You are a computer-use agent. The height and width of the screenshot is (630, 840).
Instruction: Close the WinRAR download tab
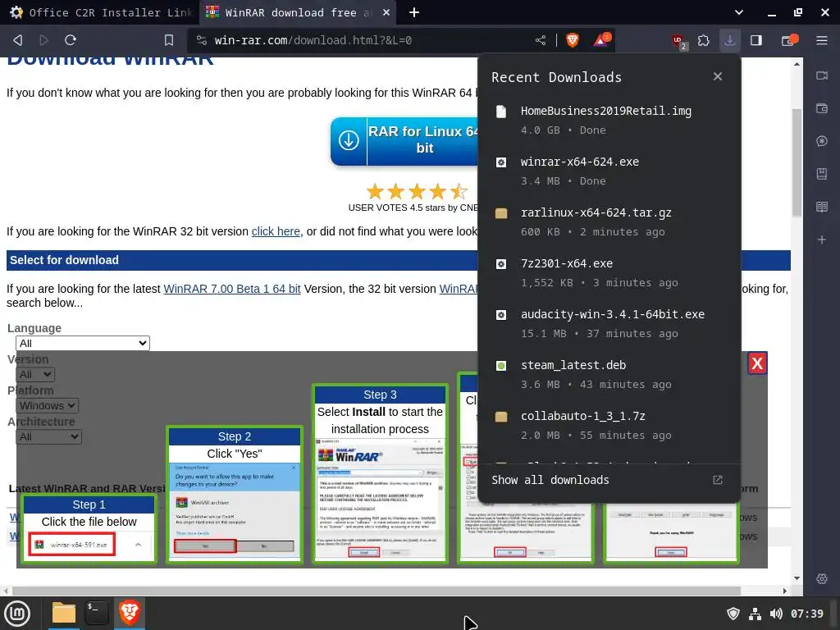386,12
